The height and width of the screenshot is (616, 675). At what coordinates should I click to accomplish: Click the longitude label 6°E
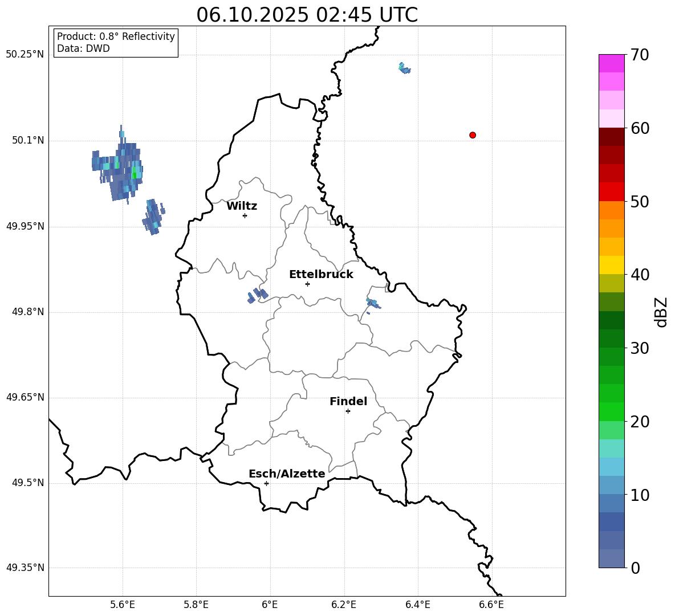tap(270, 605)
